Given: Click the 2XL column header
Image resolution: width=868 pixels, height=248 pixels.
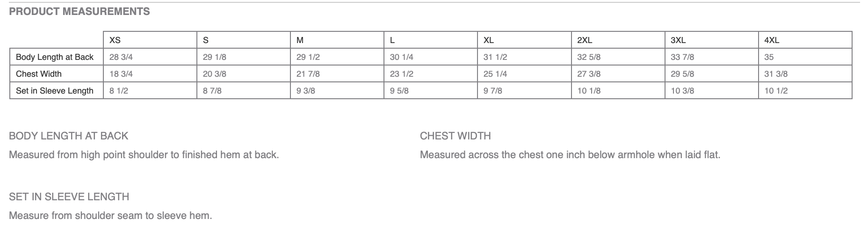Looking at the screenshot, I should [x=585, y=40].
